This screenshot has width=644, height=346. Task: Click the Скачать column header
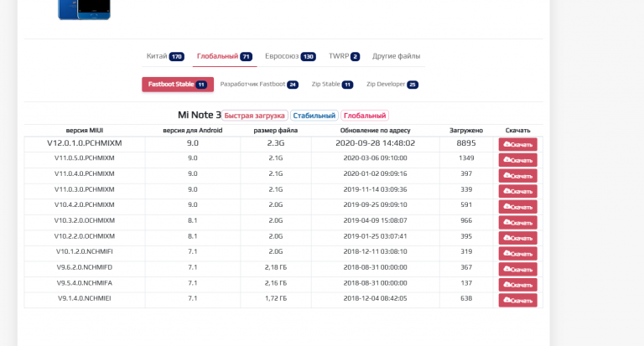[x=518, y=131]
